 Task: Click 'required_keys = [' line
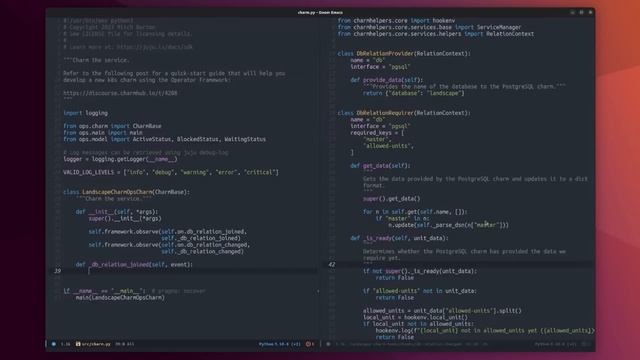(377, 133)
